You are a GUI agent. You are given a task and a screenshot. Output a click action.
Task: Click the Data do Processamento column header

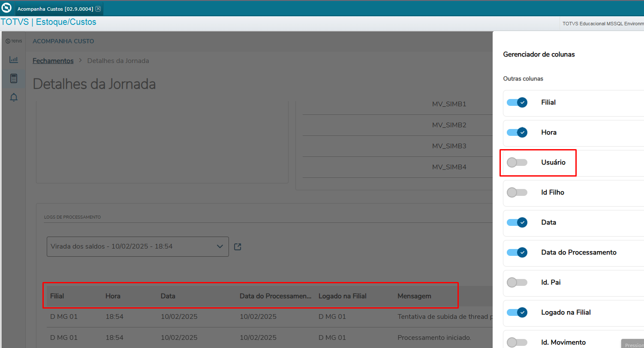click(x=276, y=296)
